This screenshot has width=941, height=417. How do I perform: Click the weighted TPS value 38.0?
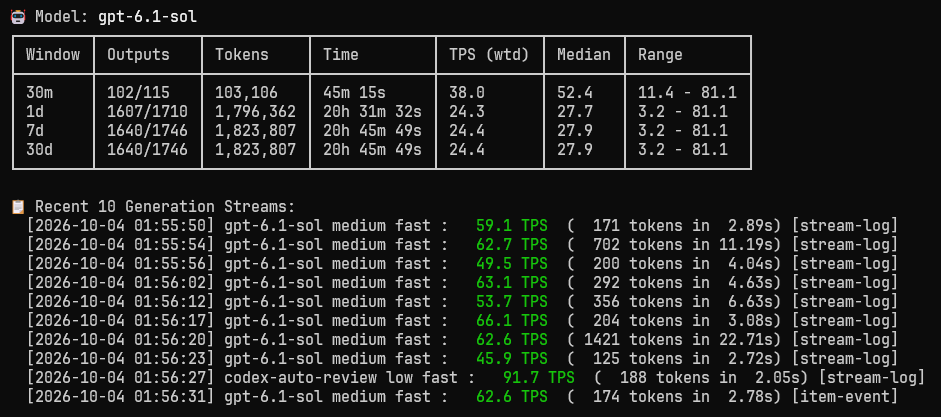tap(467, 93)
